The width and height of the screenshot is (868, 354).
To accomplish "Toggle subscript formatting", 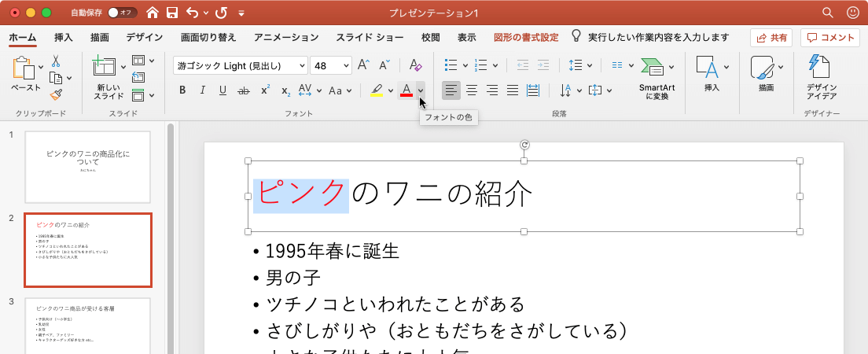I will pos(285,90).
